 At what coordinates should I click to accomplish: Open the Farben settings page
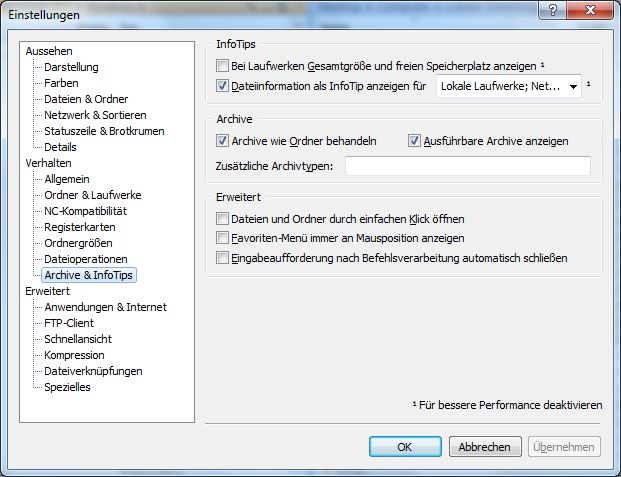pos(61,83)
